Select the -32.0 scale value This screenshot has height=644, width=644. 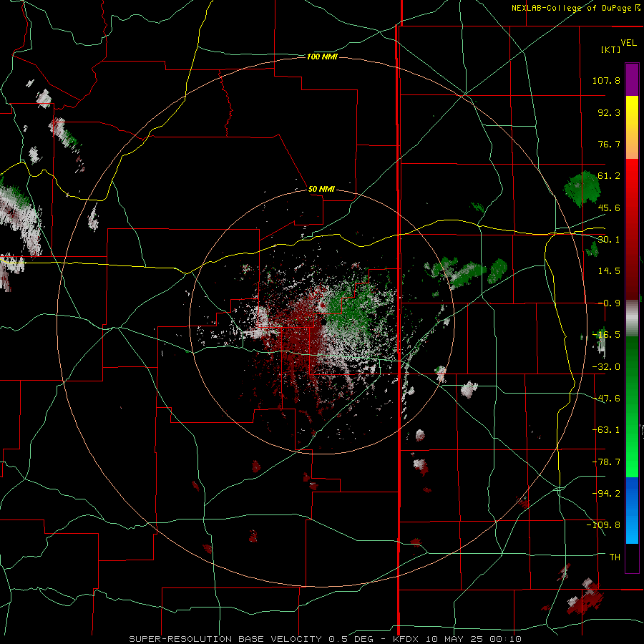[606, 367]
